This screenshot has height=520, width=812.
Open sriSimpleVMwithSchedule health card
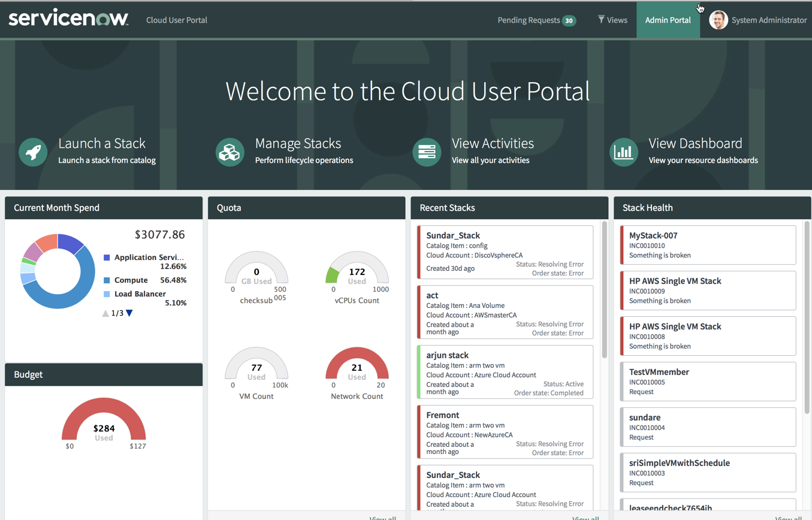(x=708, y=473)
